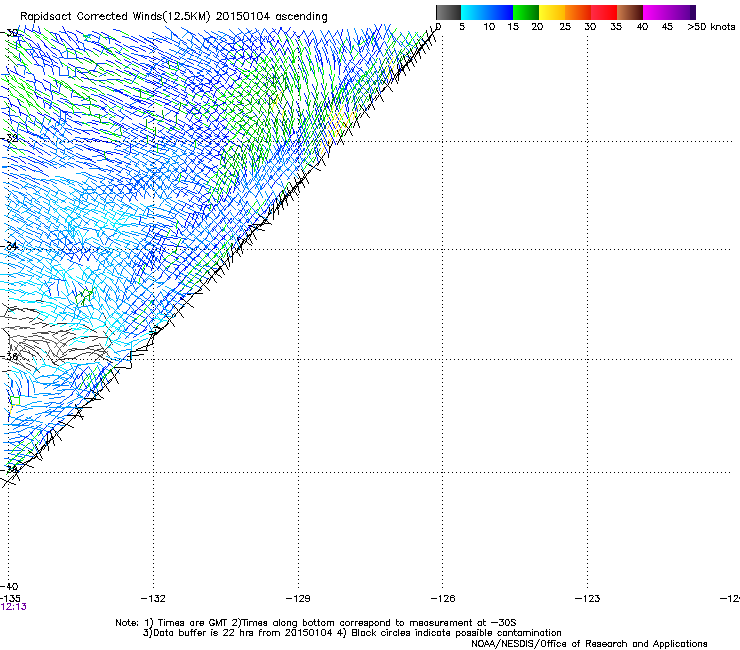740x650 pixels.
Task: Click the '45' knots scale label
Action: pyautogui.click(x=667, y=27)
